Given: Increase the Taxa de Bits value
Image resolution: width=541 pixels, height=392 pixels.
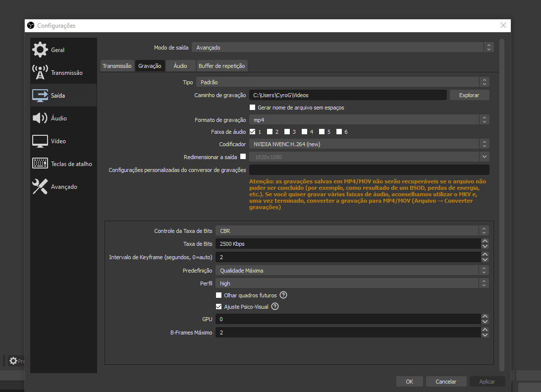Looking at the screenshot, I should [485, 241].
